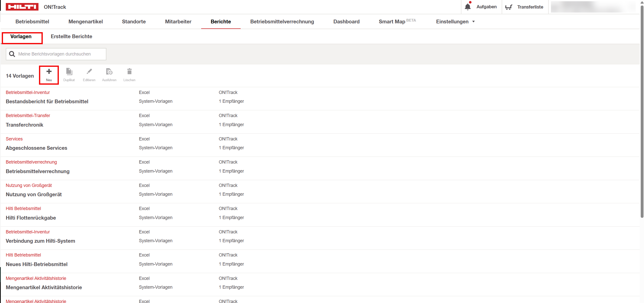Screen dimensions: 644x303
Task: Click the blurred user account area
Action: pos(593,7)
